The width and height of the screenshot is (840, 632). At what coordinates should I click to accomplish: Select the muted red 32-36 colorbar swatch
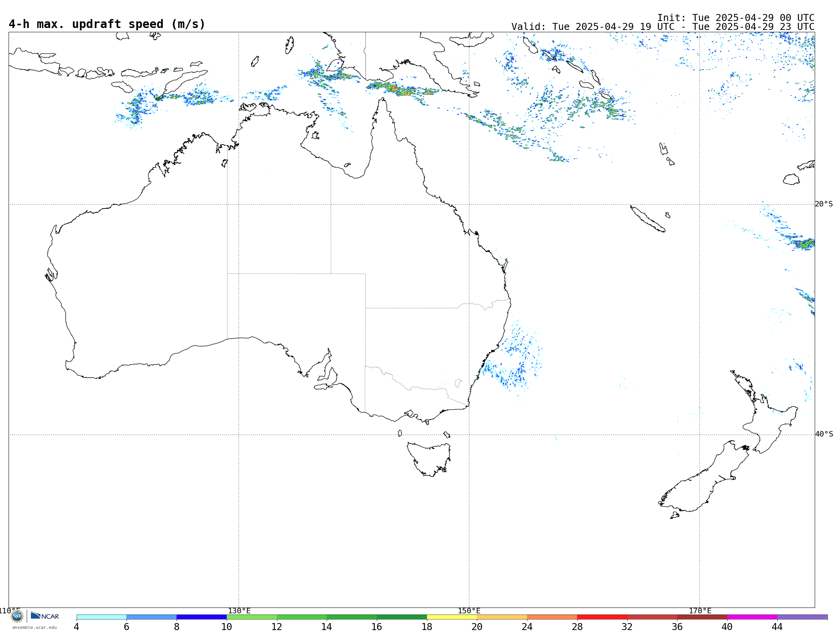click(652, 617)
